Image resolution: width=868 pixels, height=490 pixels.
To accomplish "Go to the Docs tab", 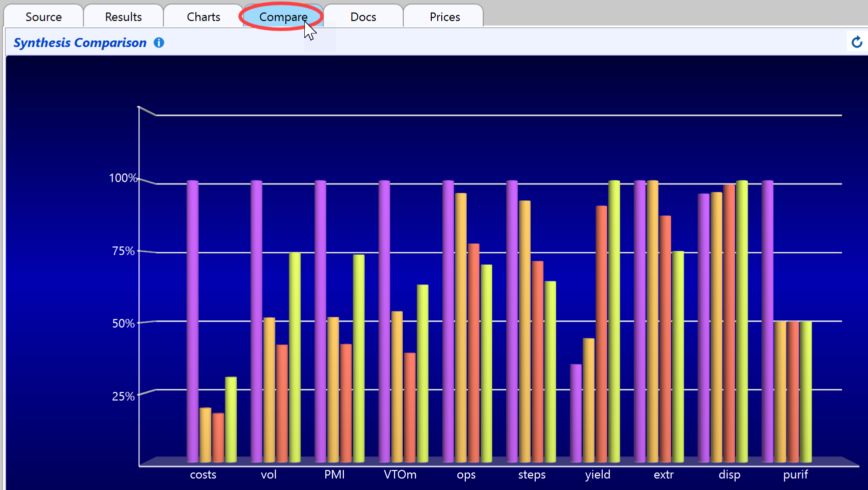I will pos(363,16).
